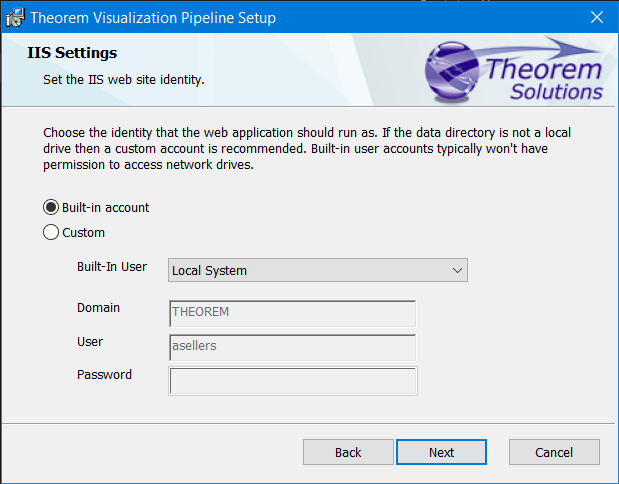Click the Domain label text

(98, 308)
